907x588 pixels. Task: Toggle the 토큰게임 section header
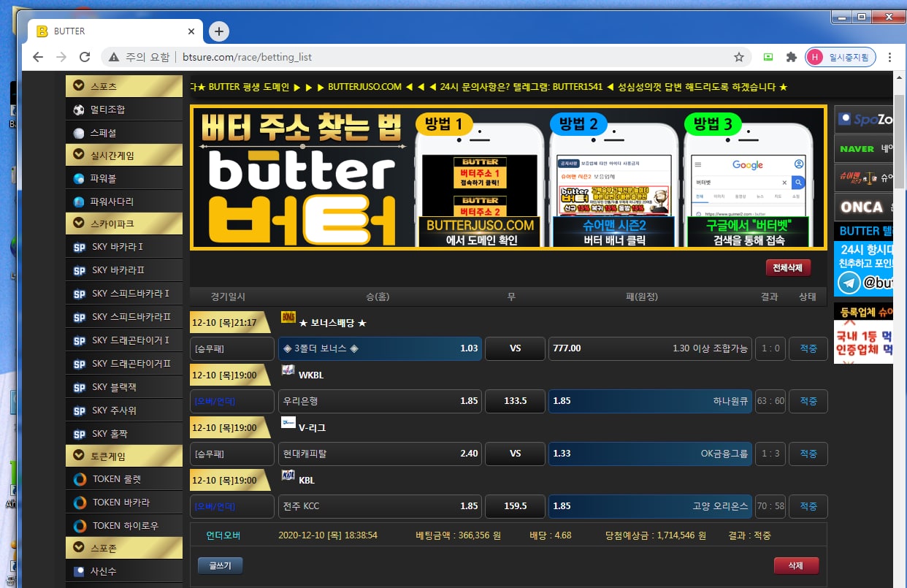pyautogui.click(x=123, y=457)
